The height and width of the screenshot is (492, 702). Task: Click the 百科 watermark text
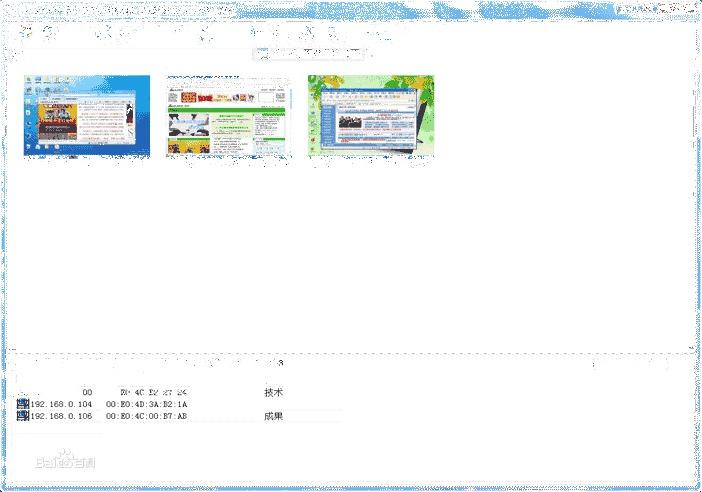[84, 464]
